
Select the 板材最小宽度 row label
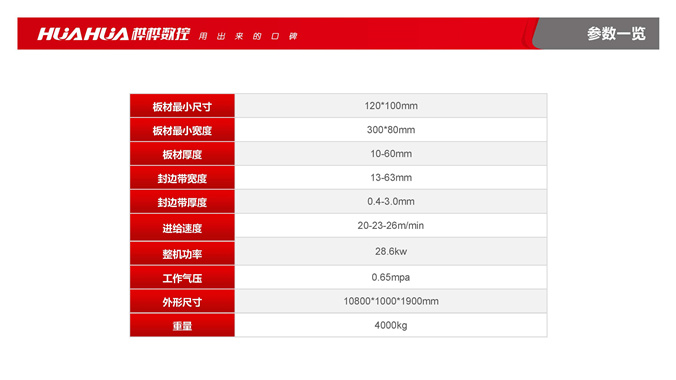pyautogui.click(x=182, y=130)
